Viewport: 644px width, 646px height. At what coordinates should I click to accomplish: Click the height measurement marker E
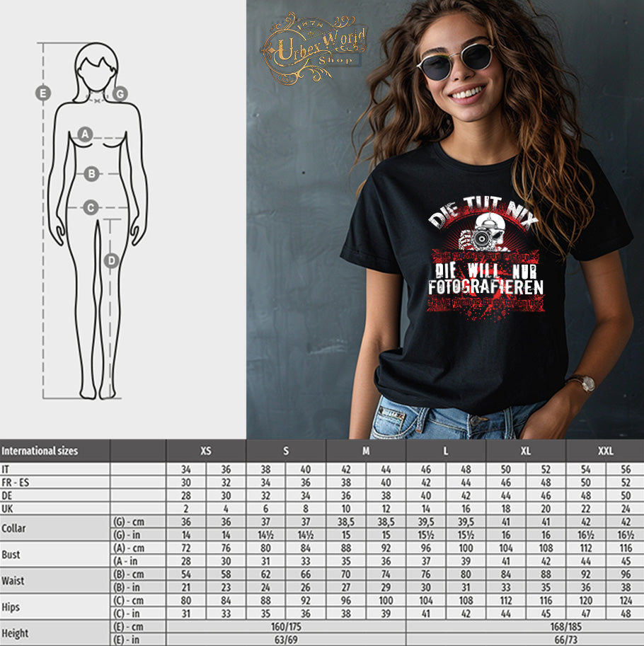tap(43, 93)
